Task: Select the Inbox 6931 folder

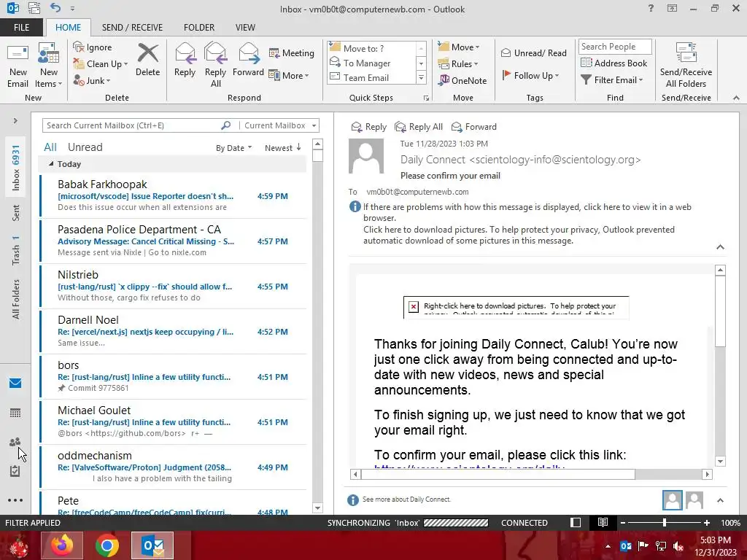Action: click(x=15, y=168)
